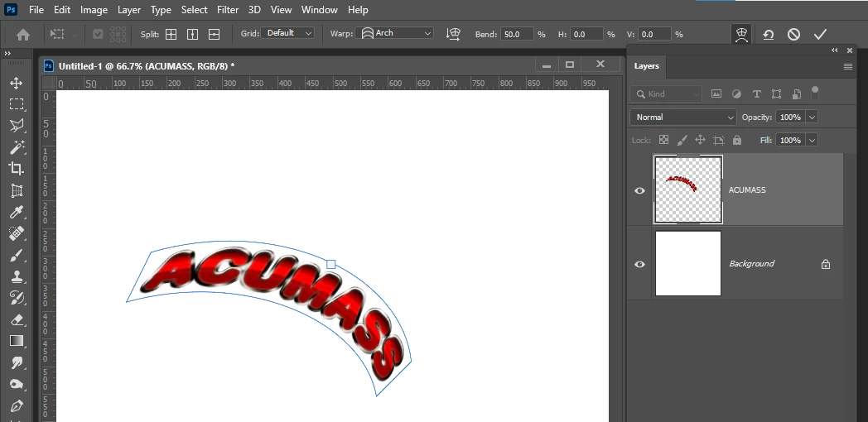Prevent auto-nesting into artboards
868x422 pixels.
pyautogui.click(x=719, y=140)
